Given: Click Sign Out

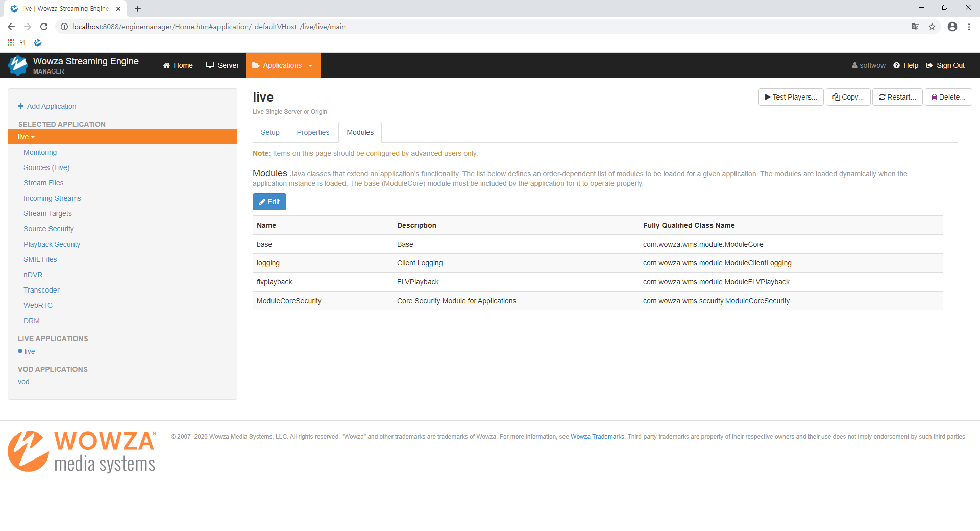Looking at the screenshot, I should (945, 65).
